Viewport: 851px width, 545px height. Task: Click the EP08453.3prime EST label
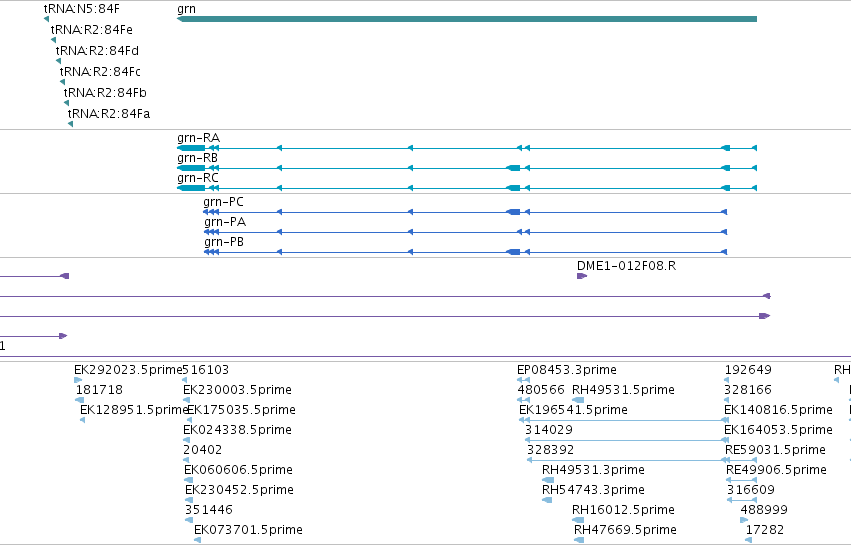point(567,370)
